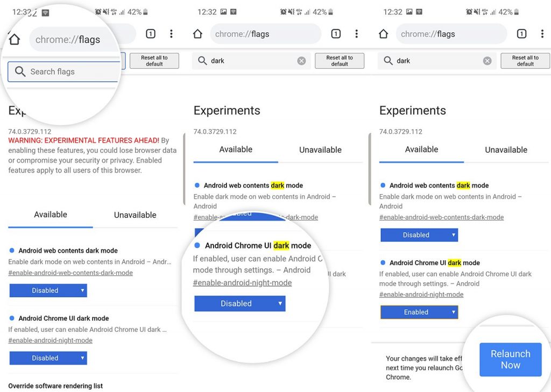Switch to the Unavailable tab in the left screenshot

point(135,215)
